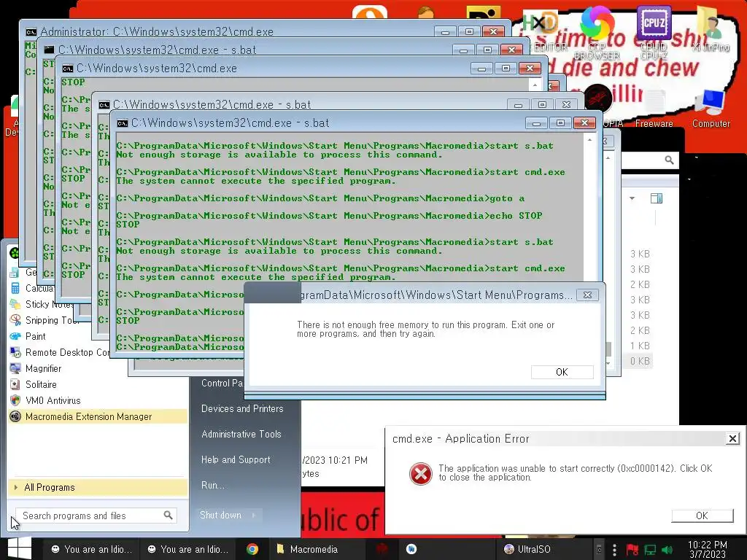This screenshot has width=747, height=560.
Task: Click the blue circular taskbar icon
Action: [x=411, y=549]
